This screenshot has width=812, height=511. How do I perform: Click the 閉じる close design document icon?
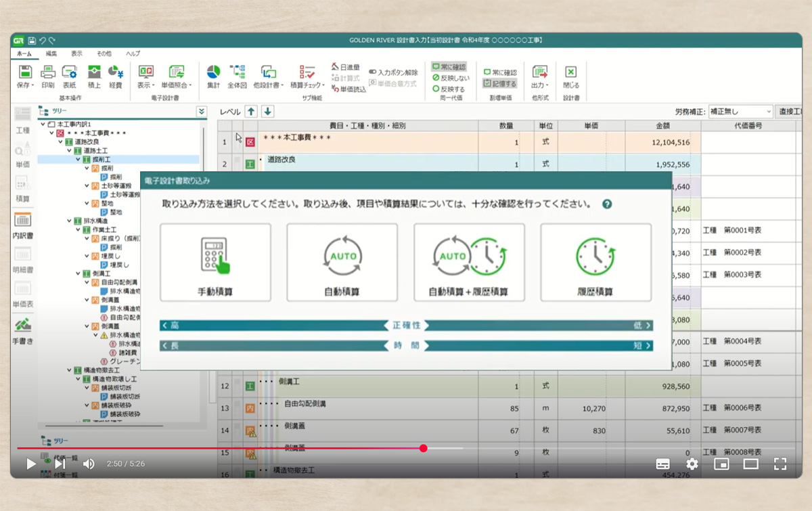(570, 76)
